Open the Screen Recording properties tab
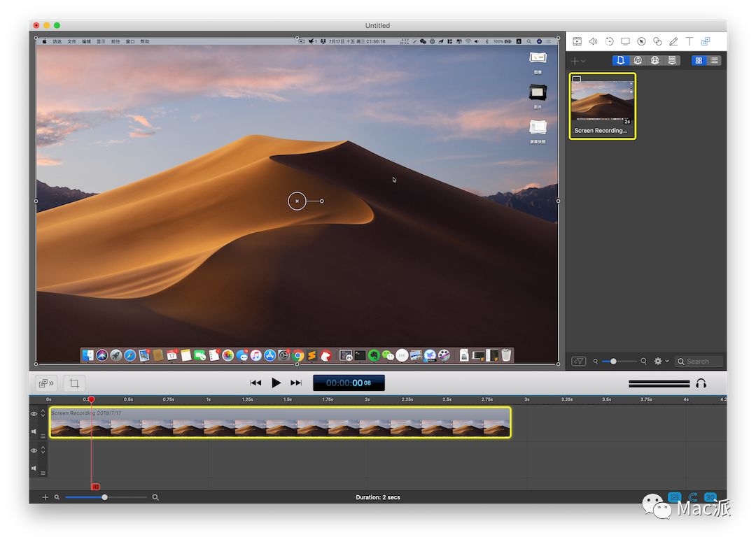 625,41
